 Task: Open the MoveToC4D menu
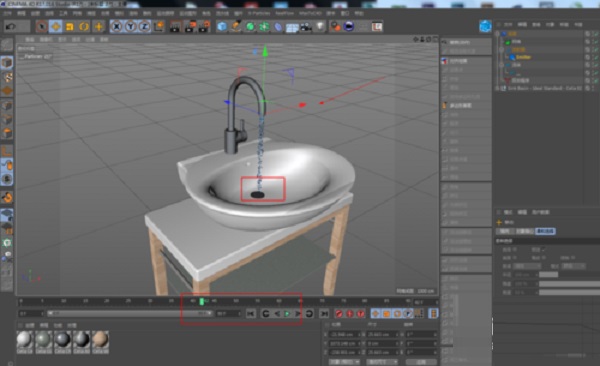(x=310, y=13)
